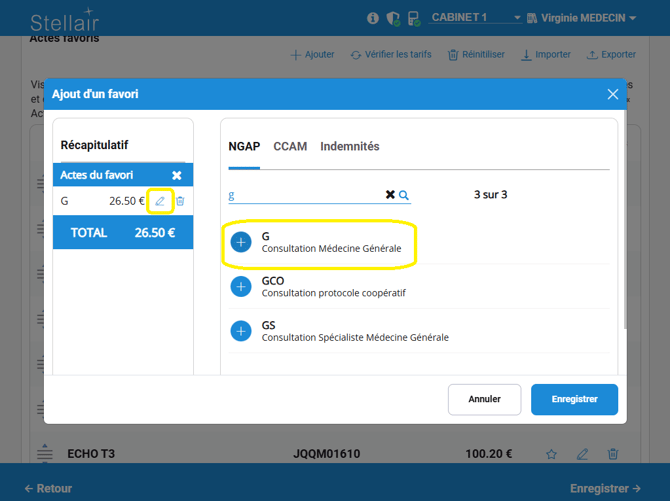This screenshot has height=501, width=670.
Task: Edit the G act price with pencil icon
Action: coord(160,201)
